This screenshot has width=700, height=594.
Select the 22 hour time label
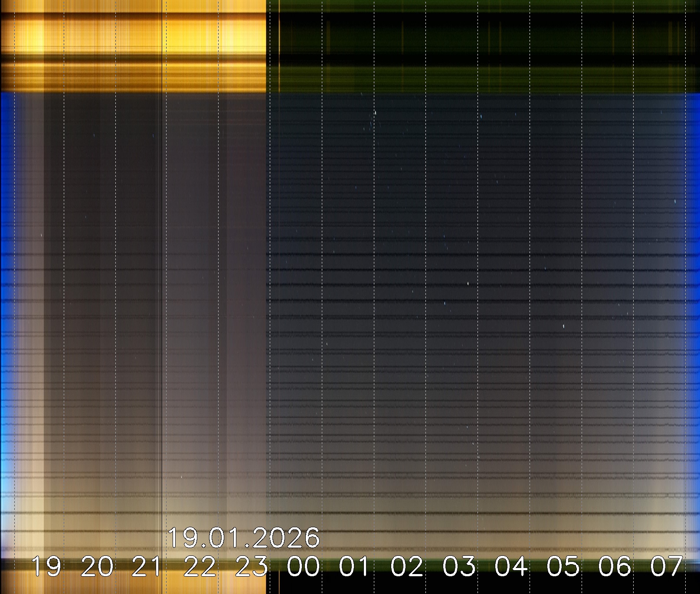(200, 566)
